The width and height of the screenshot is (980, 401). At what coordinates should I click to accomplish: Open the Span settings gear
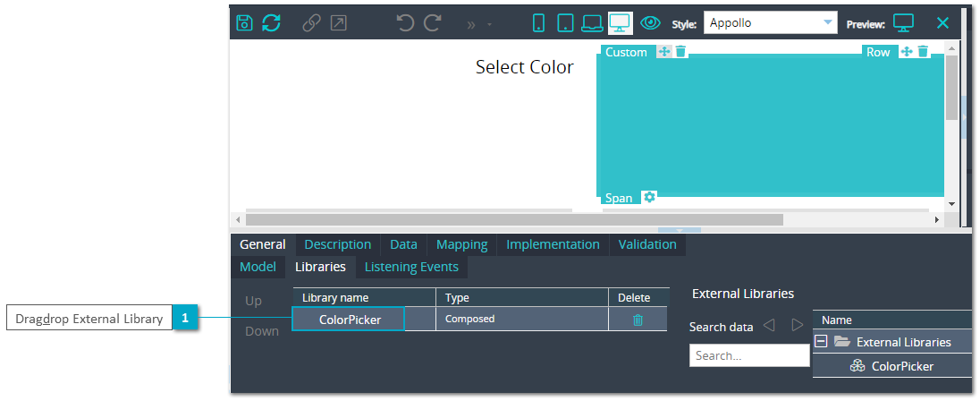[x=650, y=197]
